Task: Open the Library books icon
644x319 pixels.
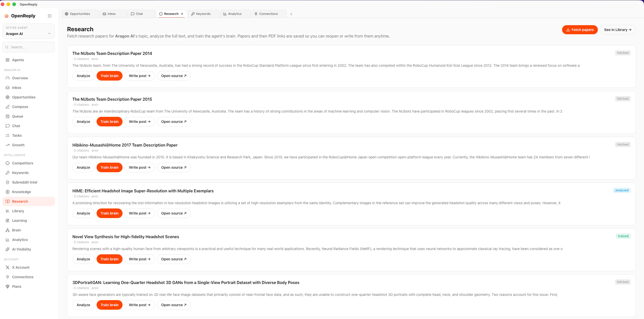Action: [x=8, y=211]
